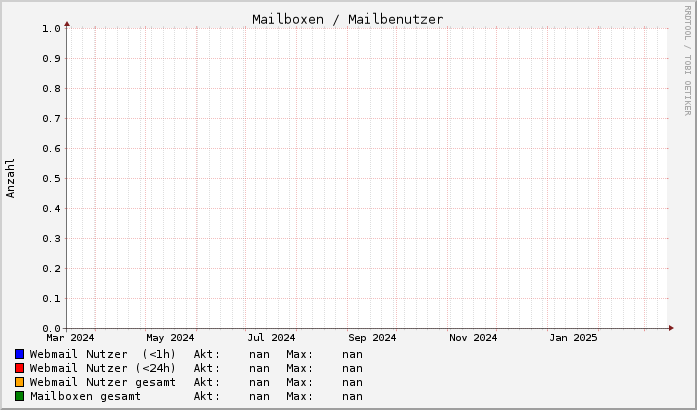Click the orange Webmail Nutzer gesamt legend swatch
Screen dimensions: 697x410
point(20,382)
